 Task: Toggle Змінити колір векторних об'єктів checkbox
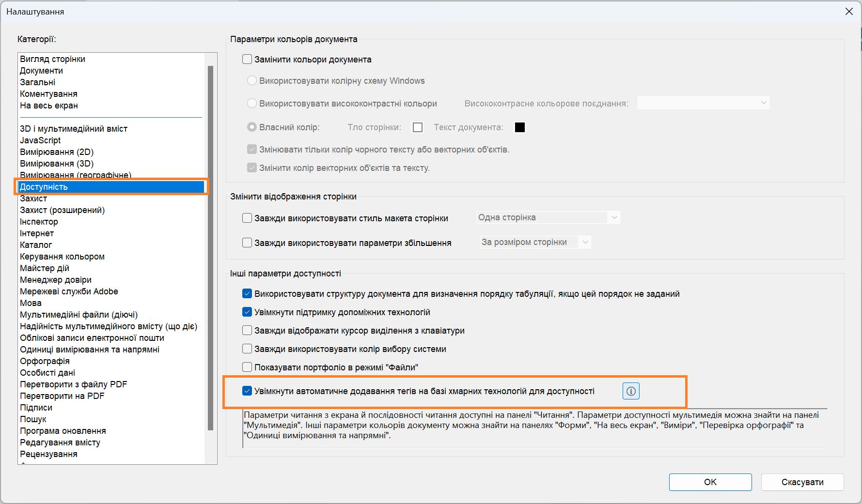(252, 168)
